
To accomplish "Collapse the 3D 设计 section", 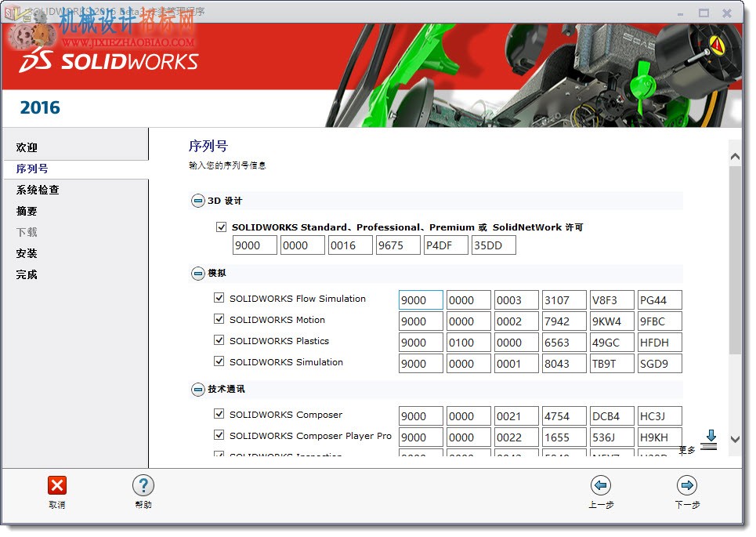I will tap(197, 201).
